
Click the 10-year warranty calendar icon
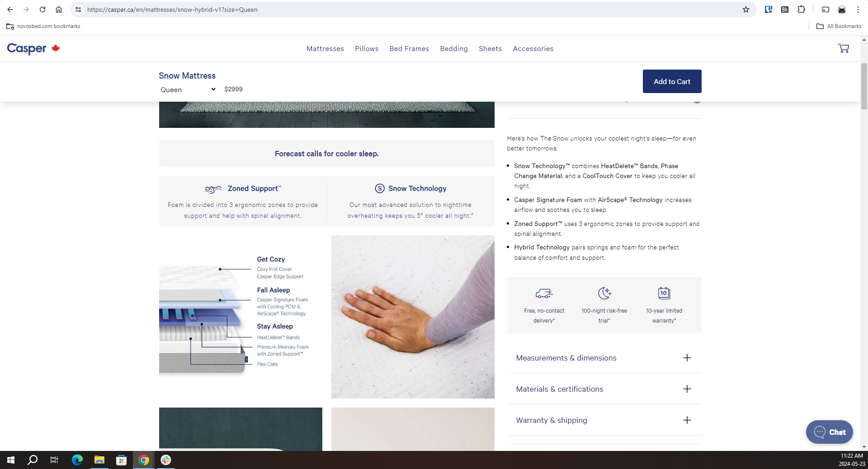664,293
